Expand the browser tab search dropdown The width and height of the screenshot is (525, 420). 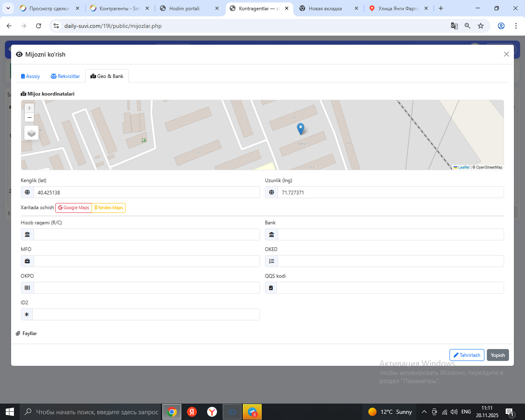[8, 8]
